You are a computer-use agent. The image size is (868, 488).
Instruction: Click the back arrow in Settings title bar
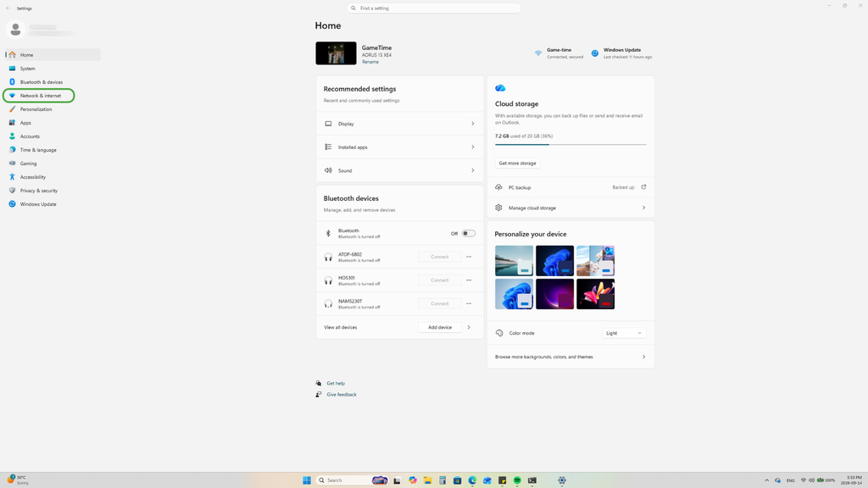[8, 8]
